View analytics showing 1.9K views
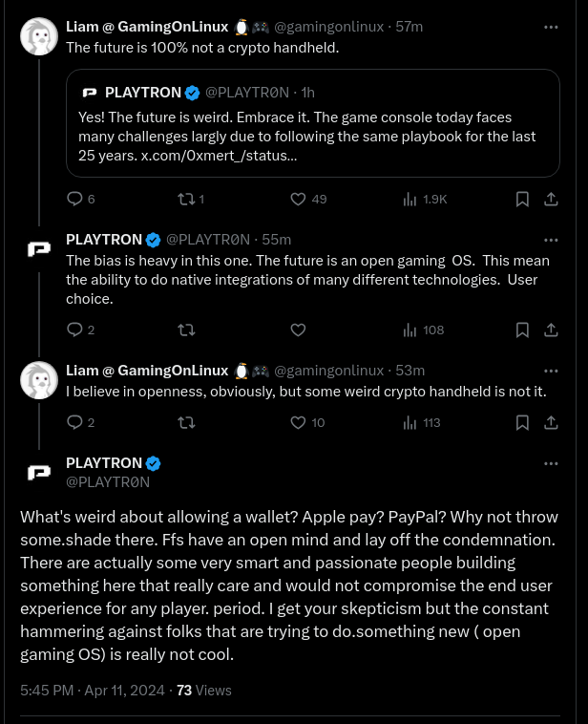The width and height of the screenshot is (588, 724). [410, 199]
